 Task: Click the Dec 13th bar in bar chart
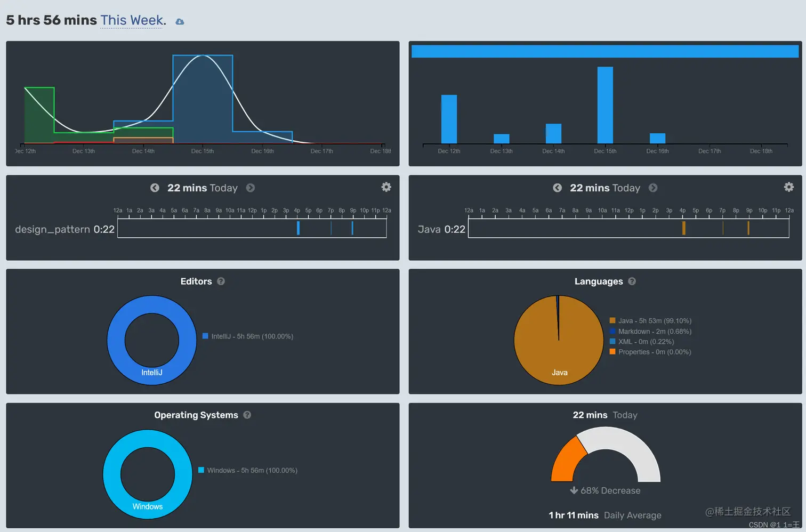(501, 139)
